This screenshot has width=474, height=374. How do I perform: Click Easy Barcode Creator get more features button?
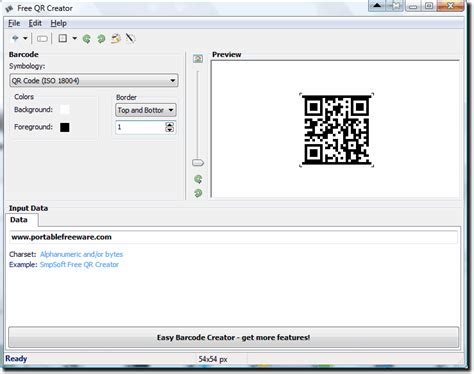(x=233, y=337)
